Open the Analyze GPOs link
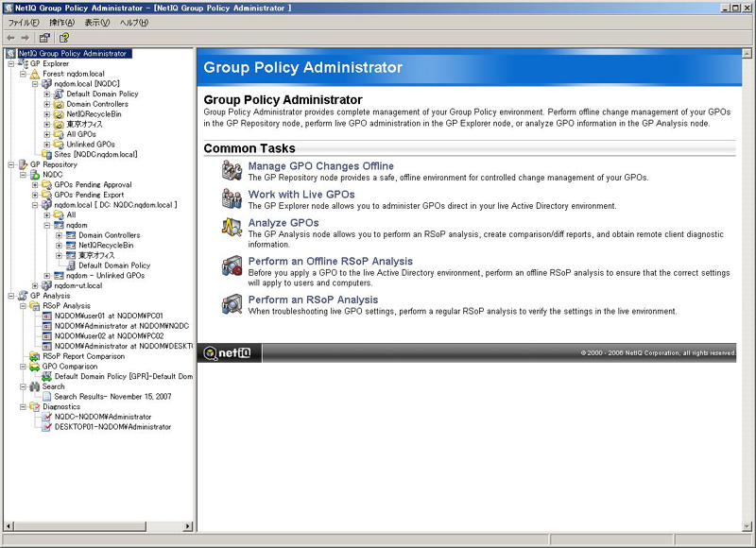This screenshot has height=548, width=756. click(283, 223)
